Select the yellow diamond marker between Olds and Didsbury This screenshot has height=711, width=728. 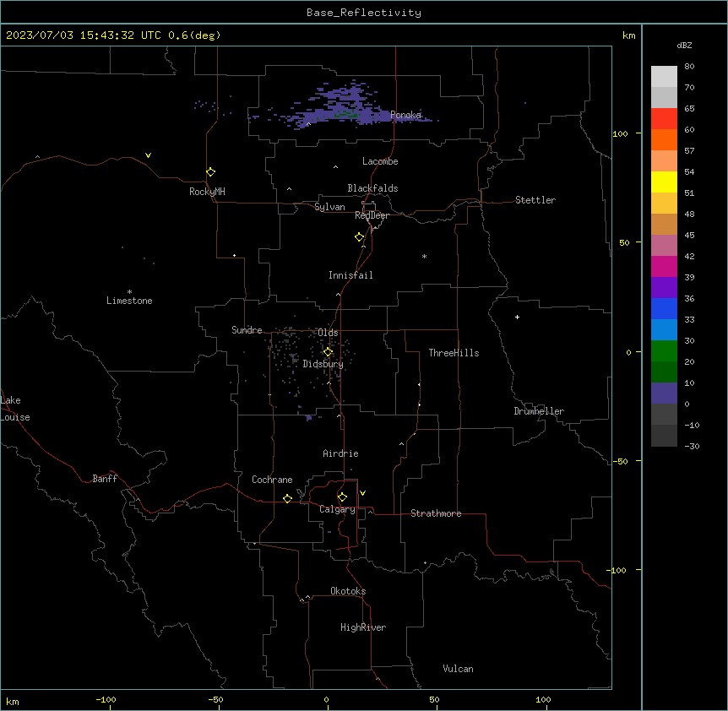click(x=328, y=352)
